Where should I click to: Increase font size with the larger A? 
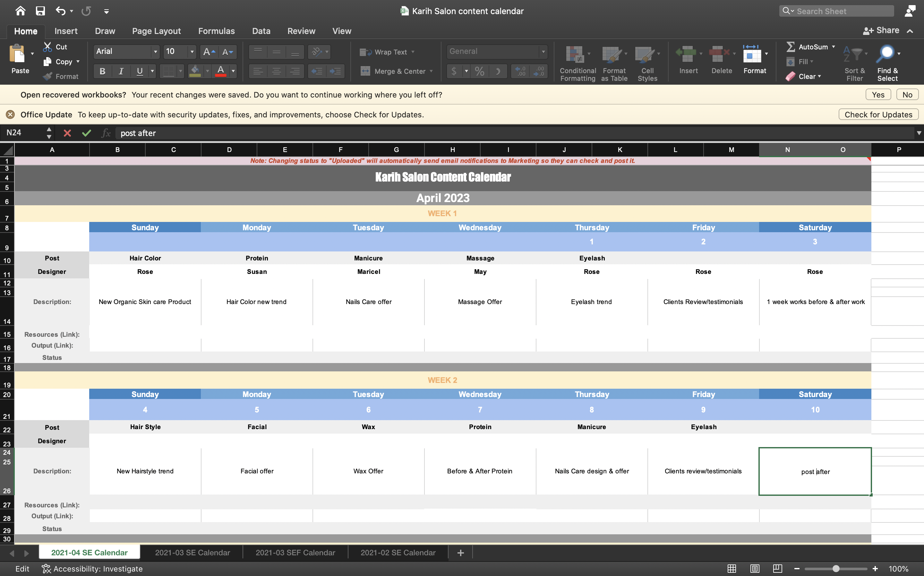209,52
